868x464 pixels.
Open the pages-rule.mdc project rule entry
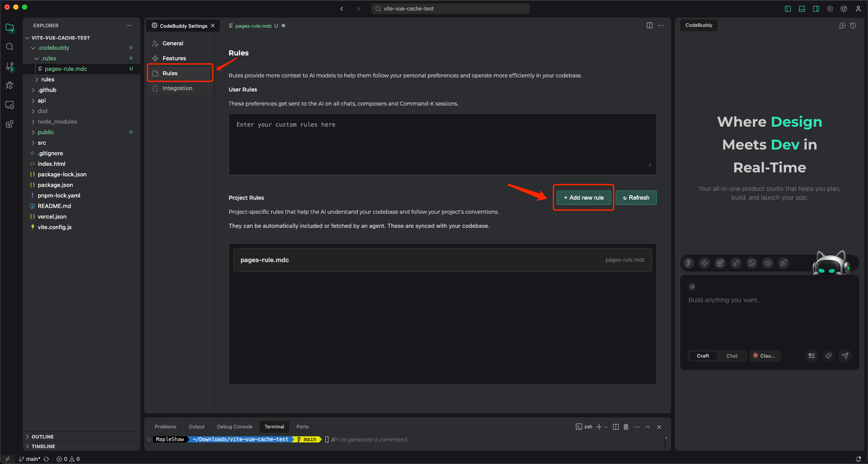pos(442,260)
